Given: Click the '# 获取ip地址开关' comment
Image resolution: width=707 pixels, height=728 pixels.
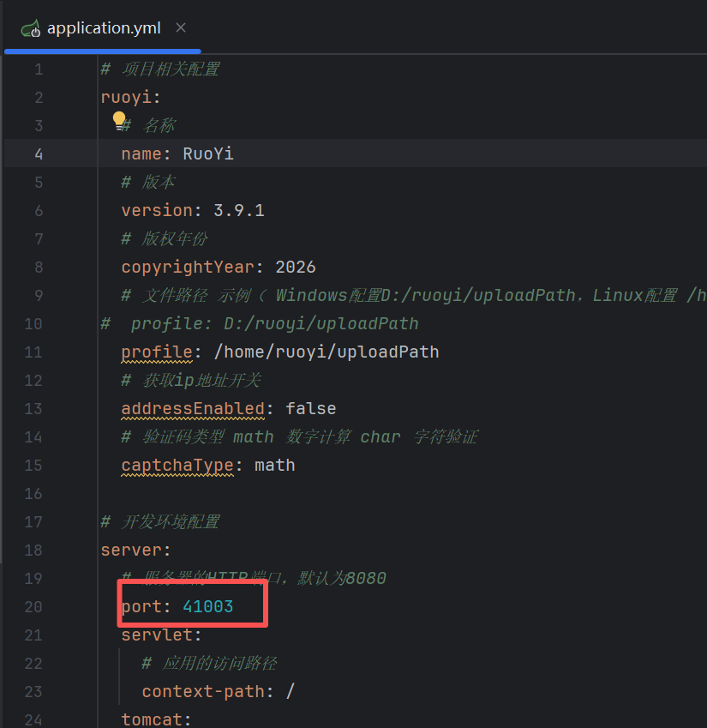Looking at the screenshot, I should 190,381.
